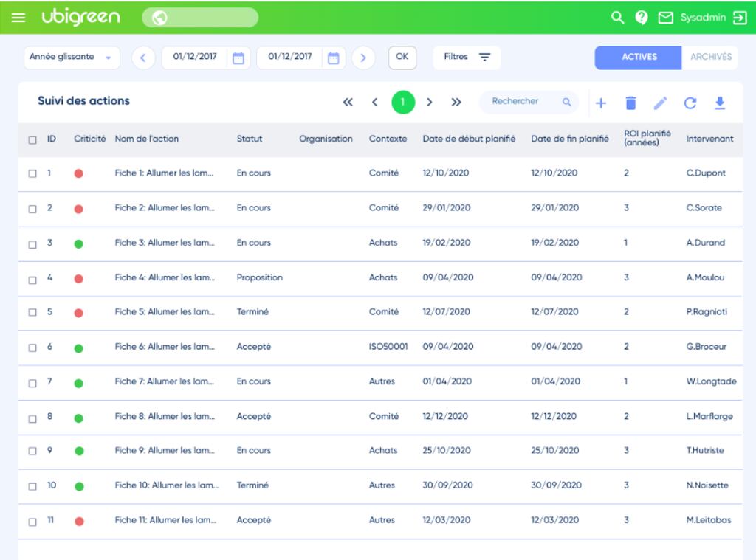Select all rows with the header checkbox

[x=32, y=139]
